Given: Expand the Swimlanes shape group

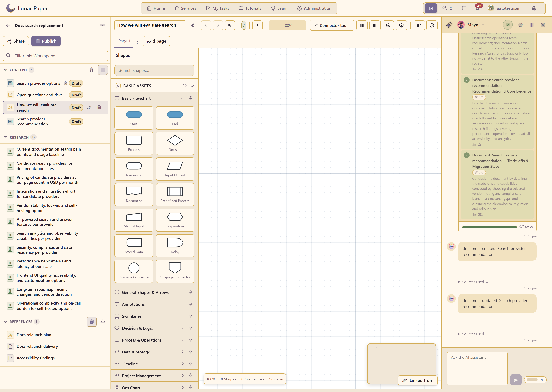Looking at the screenshot, I should (x=183, y=316).
